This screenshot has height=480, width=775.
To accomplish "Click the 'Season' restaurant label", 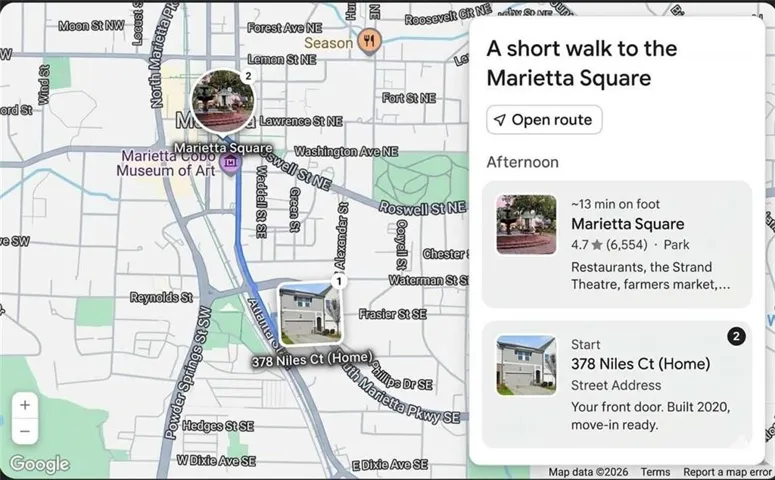I will pyautogui.click(x=328, y=43).
